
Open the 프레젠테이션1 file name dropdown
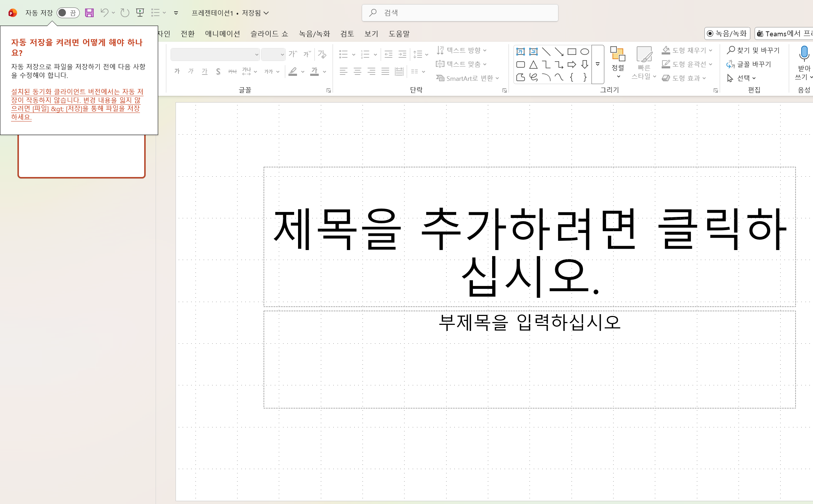[x=230, y=13]
